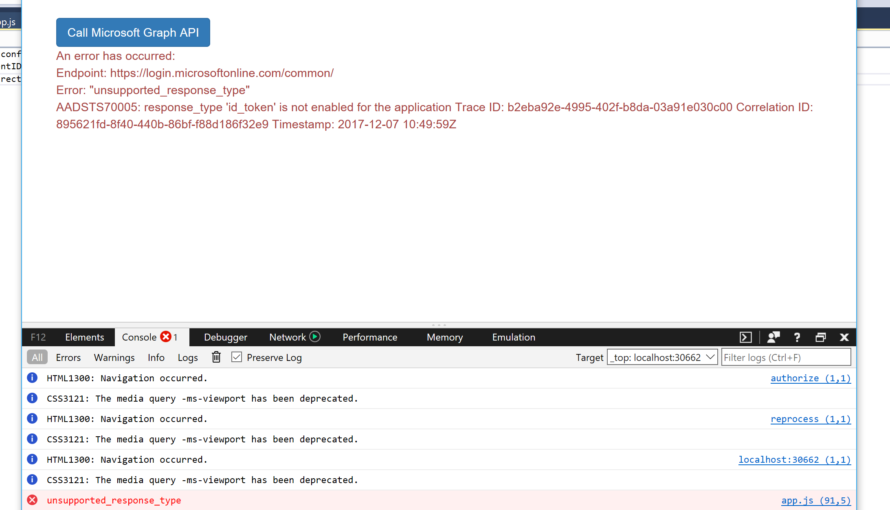Click the Network profiling play icon
The width and height of the screenshot is (890, 510).
315,336
